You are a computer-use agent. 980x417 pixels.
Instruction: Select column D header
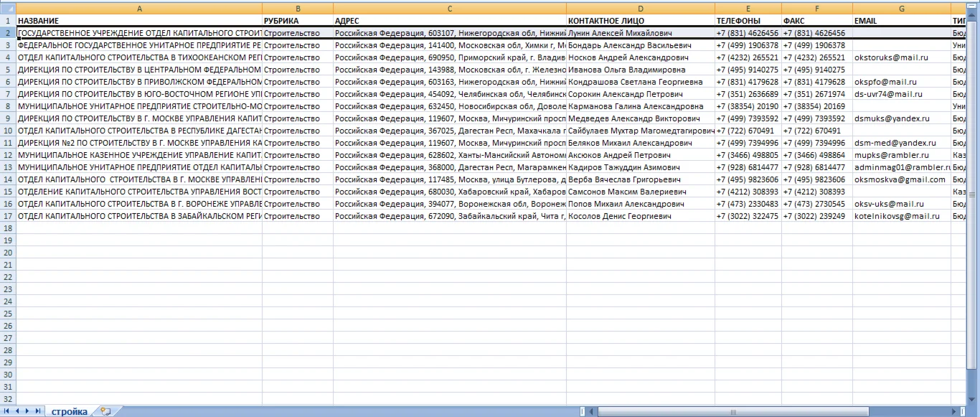[641, 9]
